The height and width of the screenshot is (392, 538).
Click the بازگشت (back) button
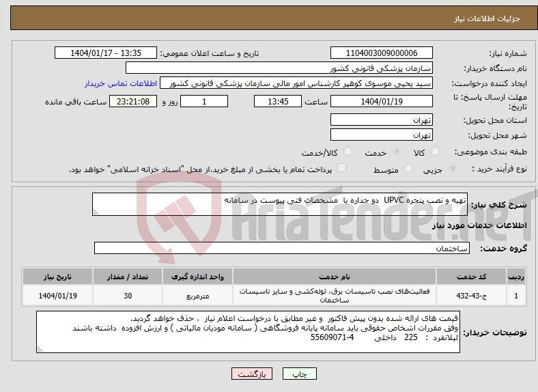click(x=252, y=374)
